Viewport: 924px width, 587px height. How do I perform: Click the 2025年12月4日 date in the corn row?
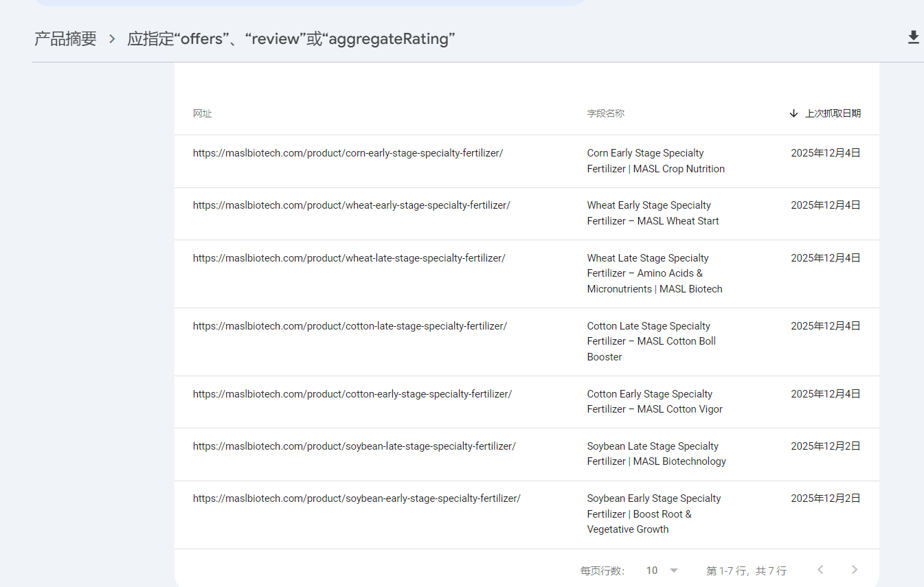825,153
